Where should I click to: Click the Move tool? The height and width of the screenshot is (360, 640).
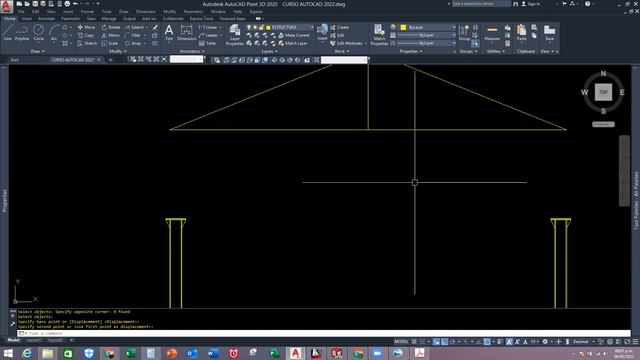click(86, 27)
